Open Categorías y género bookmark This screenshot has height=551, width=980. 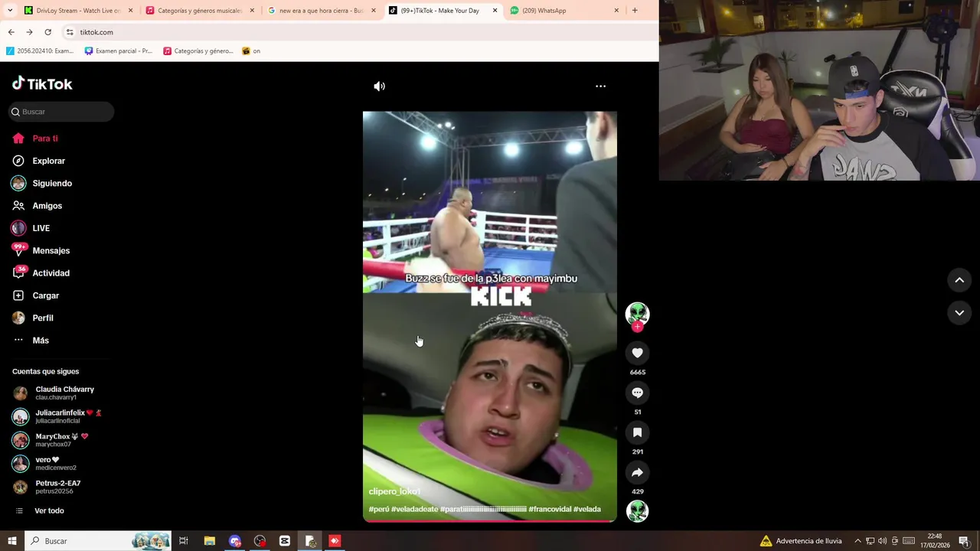[198, 51]
